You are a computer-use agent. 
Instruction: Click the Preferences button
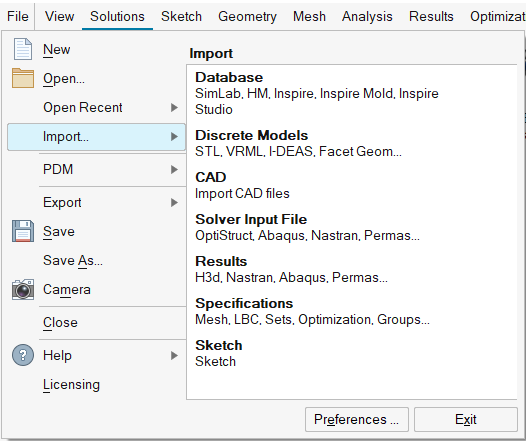point(357,420)
